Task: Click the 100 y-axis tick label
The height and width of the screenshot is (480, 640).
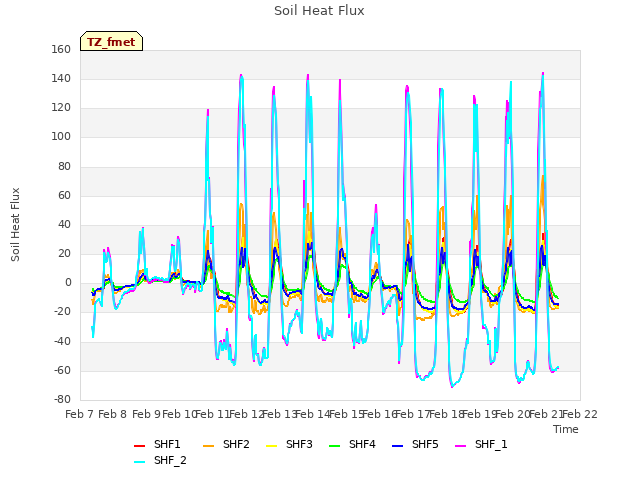Action: point(61,137)
